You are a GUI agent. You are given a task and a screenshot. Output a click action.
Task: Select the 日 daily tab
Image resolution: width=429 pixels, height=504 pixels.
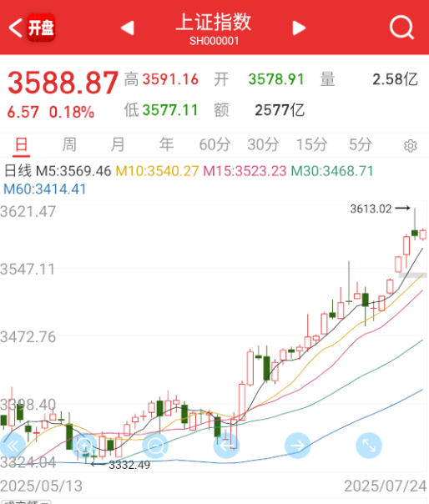tap(21, 144)
